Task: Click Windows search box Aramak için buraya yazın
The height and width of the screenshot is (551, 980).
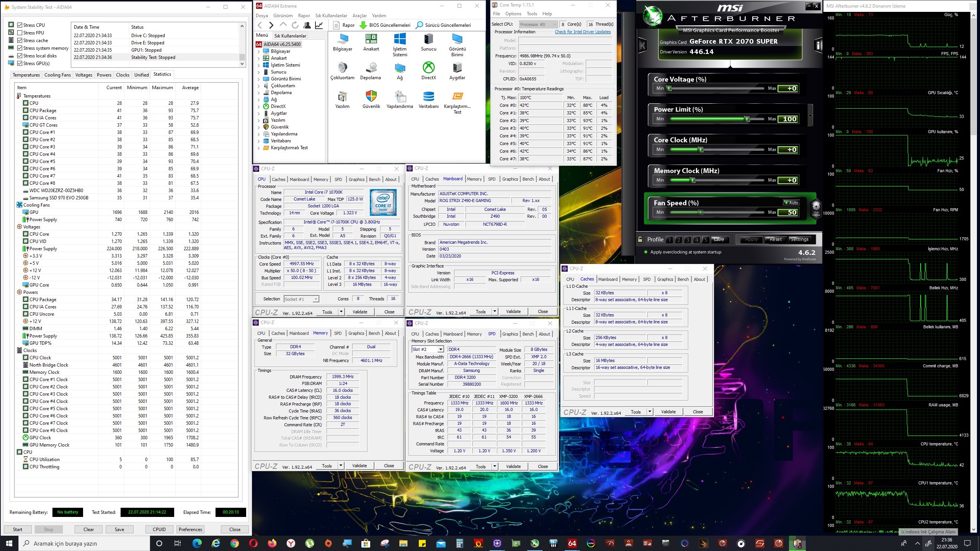Action: coord(84,543)
